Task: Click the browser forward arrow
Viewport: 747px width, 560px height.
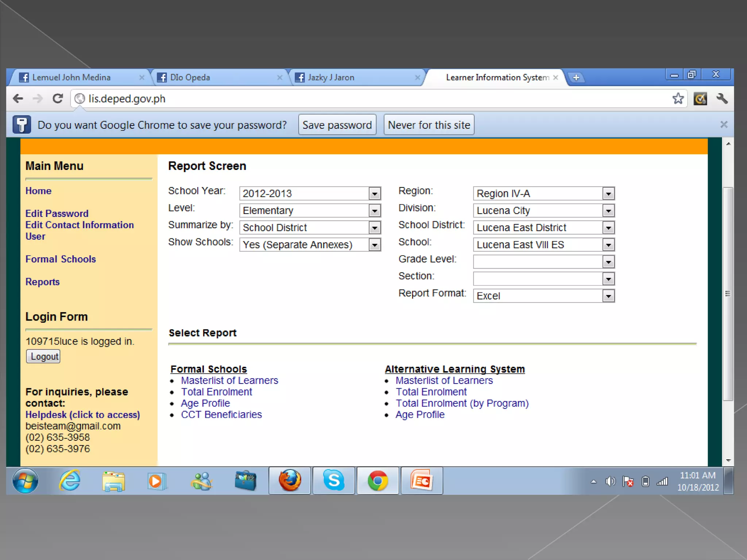Action: coord(38,98)
